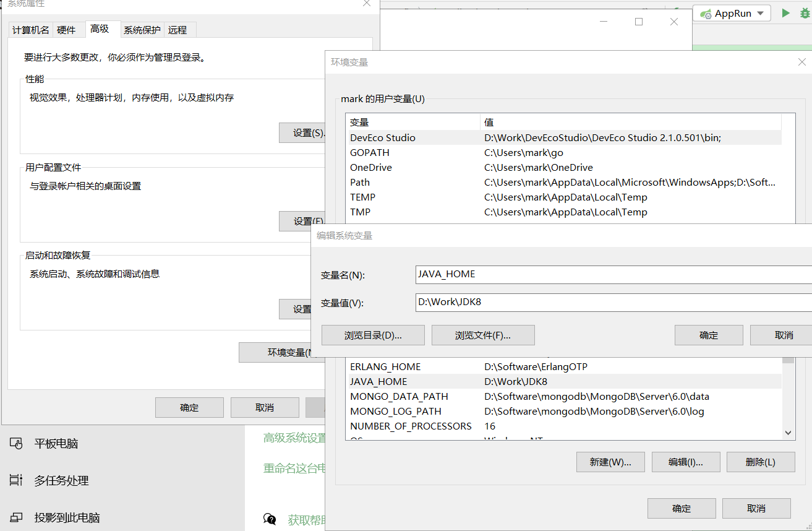Select the MONGO_LOG_PATH system variable row
Screen dimensions: 812x531
coord(564,411)
